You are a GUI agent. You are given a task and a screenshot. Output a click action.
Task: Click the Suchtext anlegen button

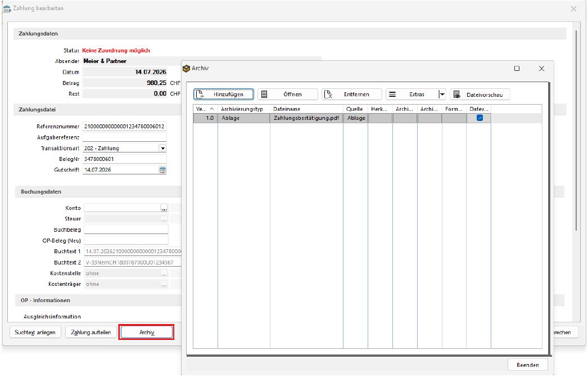point(35,333)
